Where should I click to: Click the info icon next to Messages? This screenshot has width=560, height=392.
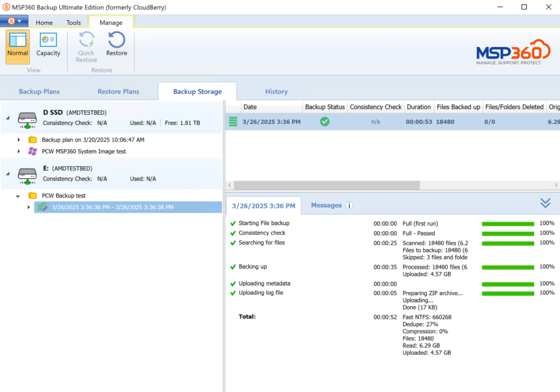pos(349,205)
